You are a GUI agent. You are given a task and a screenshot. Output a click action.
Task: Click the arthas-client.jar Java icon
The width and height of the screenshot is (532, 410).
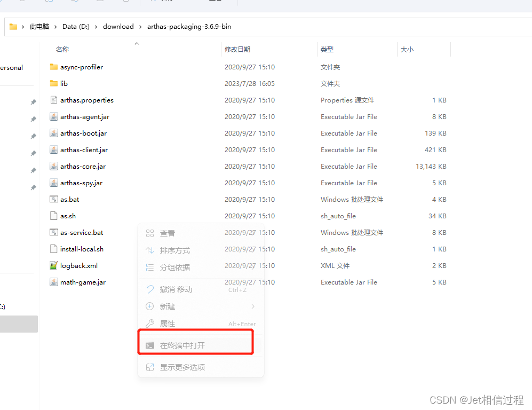pos(53,149)
